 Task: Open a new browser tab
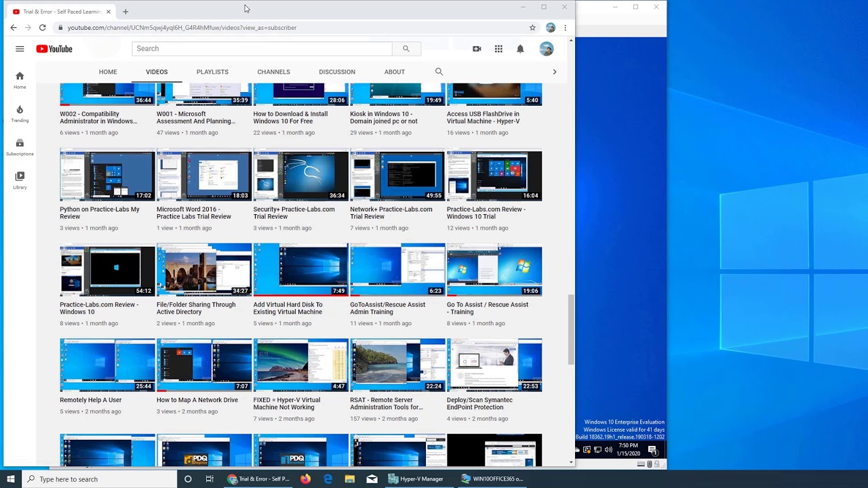(x=125, y=12)
